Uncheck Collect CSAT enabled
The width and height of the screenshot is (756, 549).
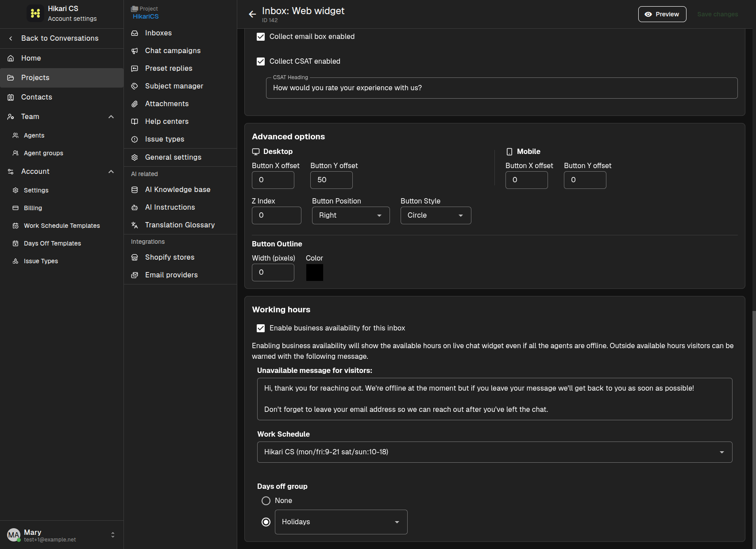pos(261,61)
